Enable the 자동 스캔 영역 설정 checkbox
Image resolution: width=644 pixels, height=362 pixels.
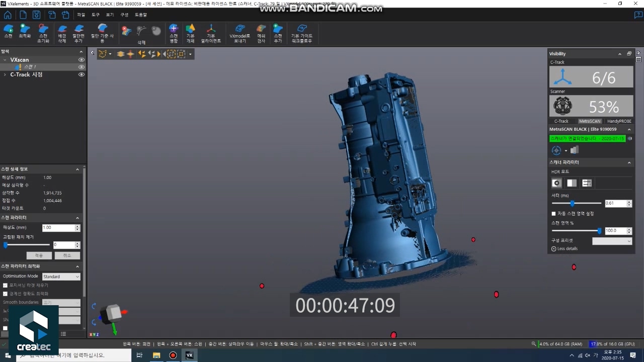[554, 214]
